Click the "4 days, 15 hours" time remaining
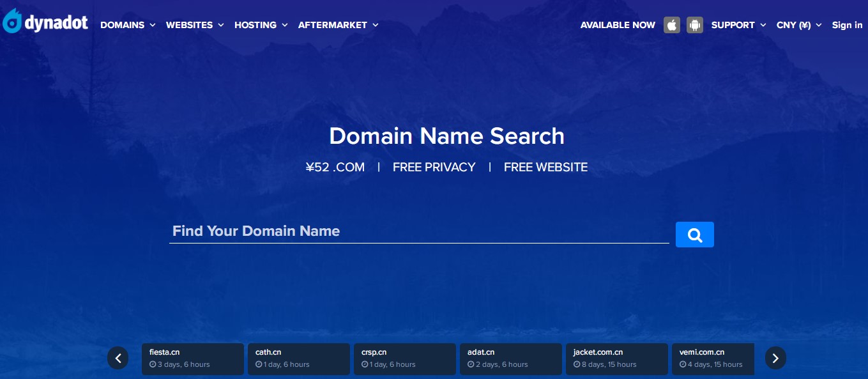This screenshot has height=379, width=868. [x=711, y=364]
